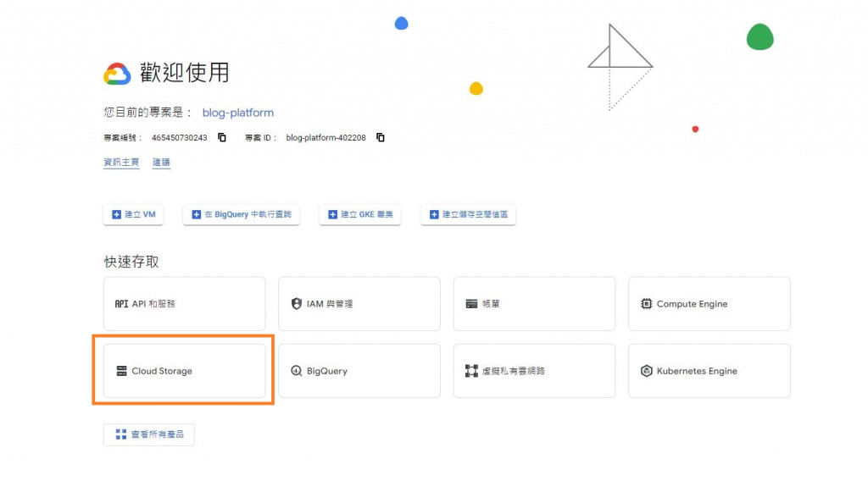Click the plus icon in 建立 VM
The image size is (868, 481).
[116, 214]
